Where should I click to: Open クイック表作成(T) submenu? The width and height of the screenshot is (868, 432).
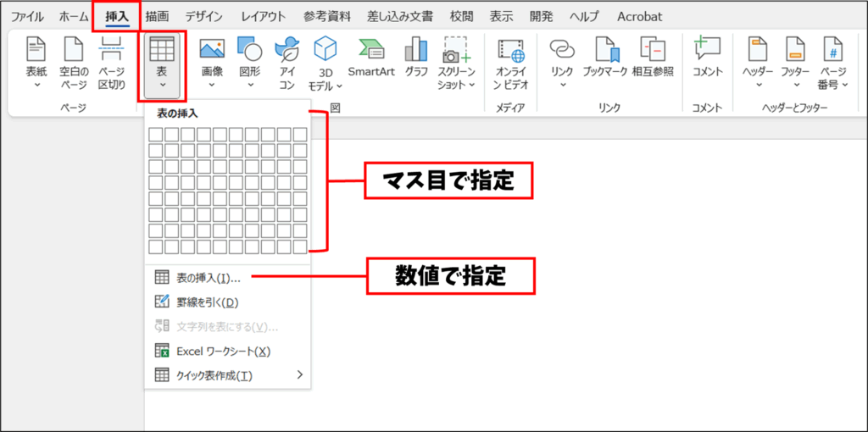tap(227, 375)
